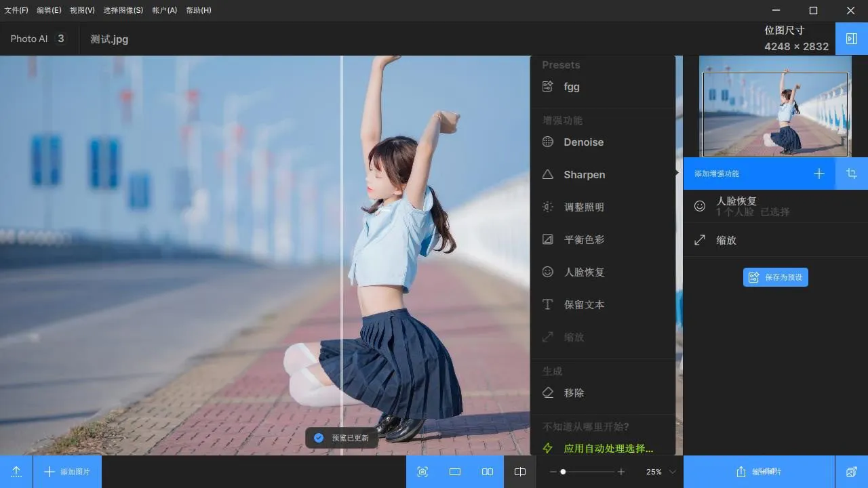The image size is (868, 488).
Task: Select the crop tool icon
Action: (852, 174)
